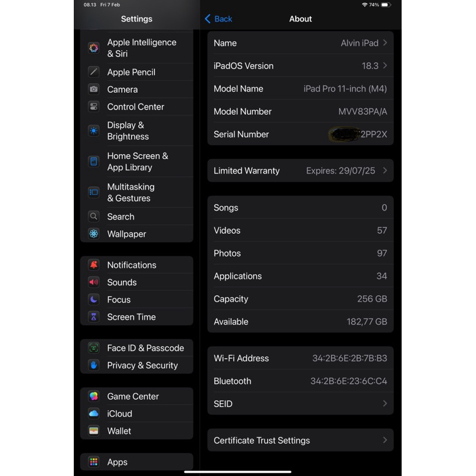The image size is (476, 476).
Task: Tap the Applications count 34
Action: [x=381, y=276]
